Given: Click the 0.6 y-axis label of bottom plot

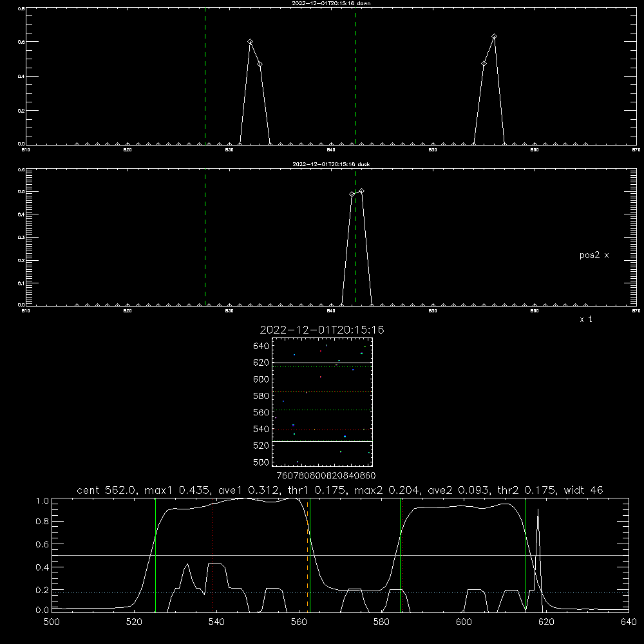Looking at the screenshot, I should coord(43,544).
